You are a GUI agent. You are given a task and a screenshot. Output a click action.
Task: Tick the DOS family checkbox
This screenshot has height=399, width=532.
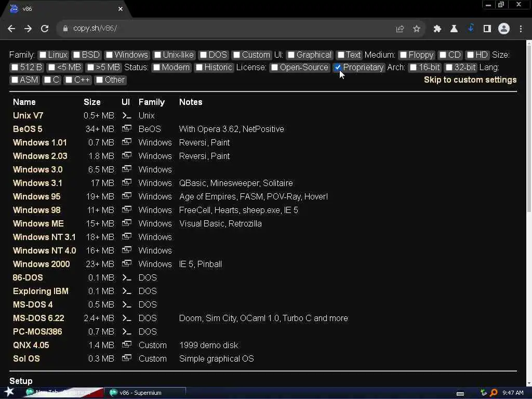[203, 55]
